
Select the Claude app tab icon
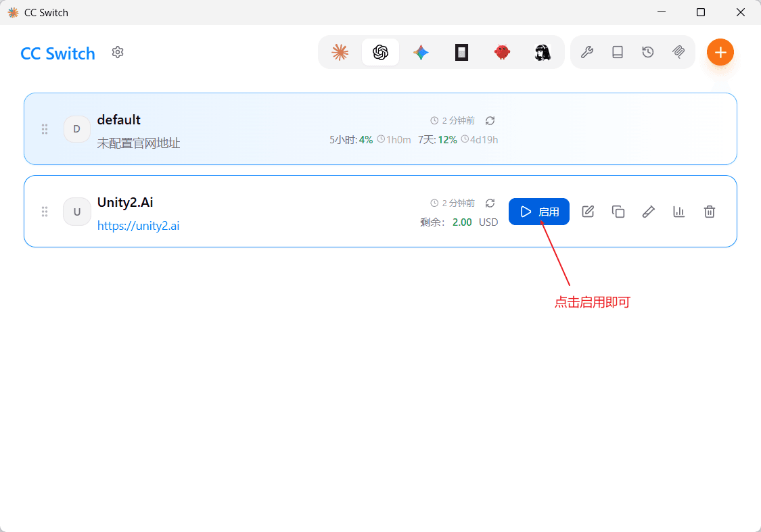340,52
